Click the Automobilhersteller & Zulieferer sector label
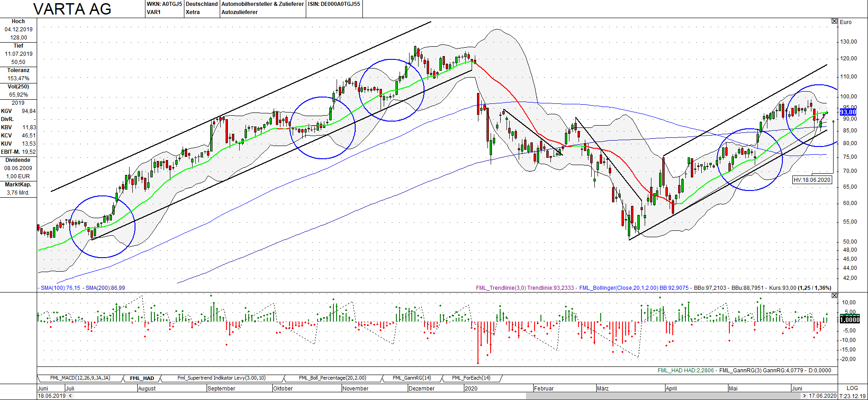868x400 pixels. 263,4
